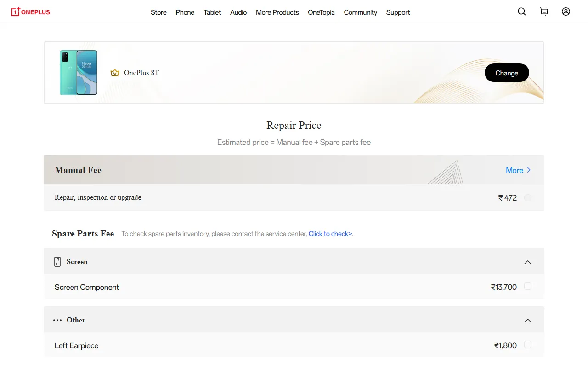
Task: Select the Repair, inspection or upgrade radio button
Action: coord(528,198)
